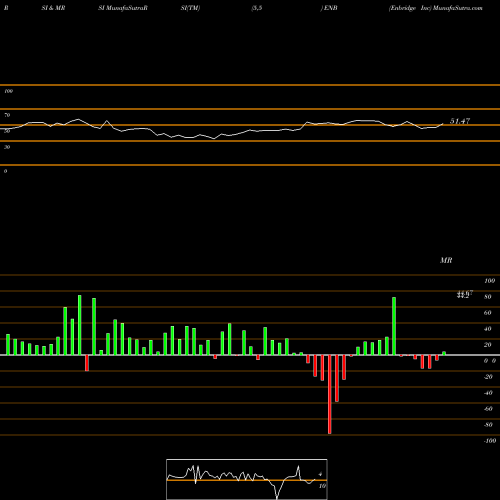Click the MR axis label -80
500x500 pixels.
tap(488, 425)
